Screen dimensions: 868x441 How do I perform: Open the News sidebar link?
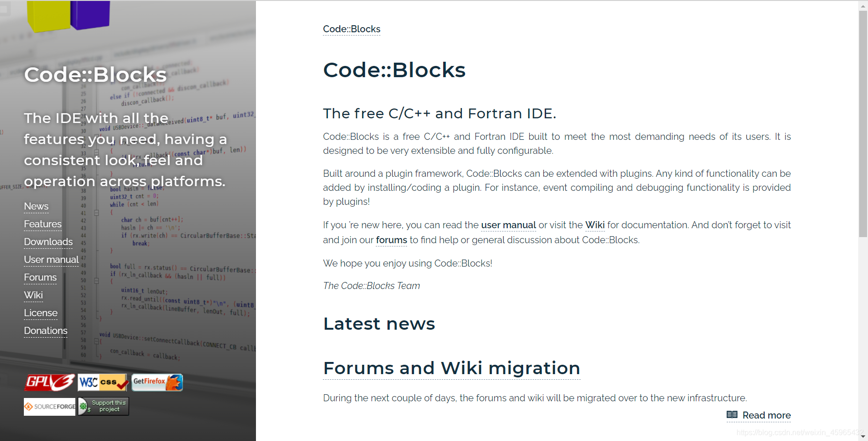point(36,206)
